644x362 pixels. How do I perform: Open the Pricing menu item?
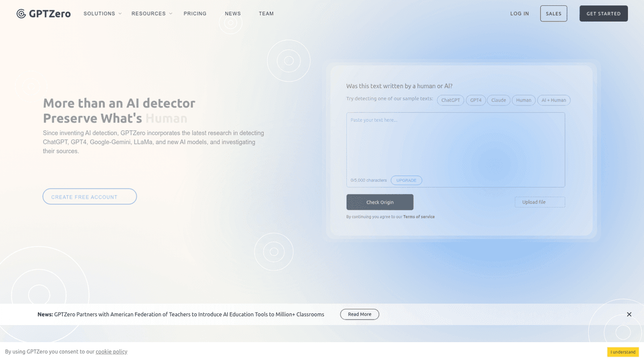pyautogui.click(x=195, y=13)
